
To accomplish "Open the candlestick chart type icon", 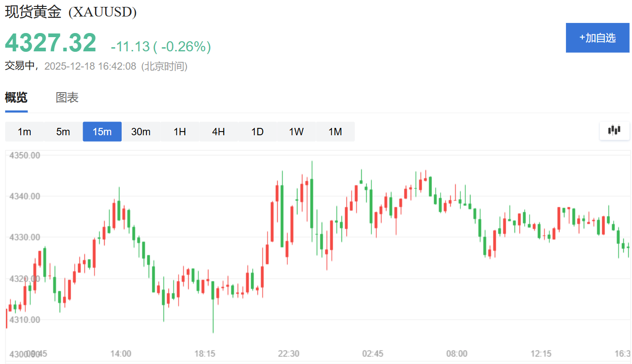I will tap(615, 131).
